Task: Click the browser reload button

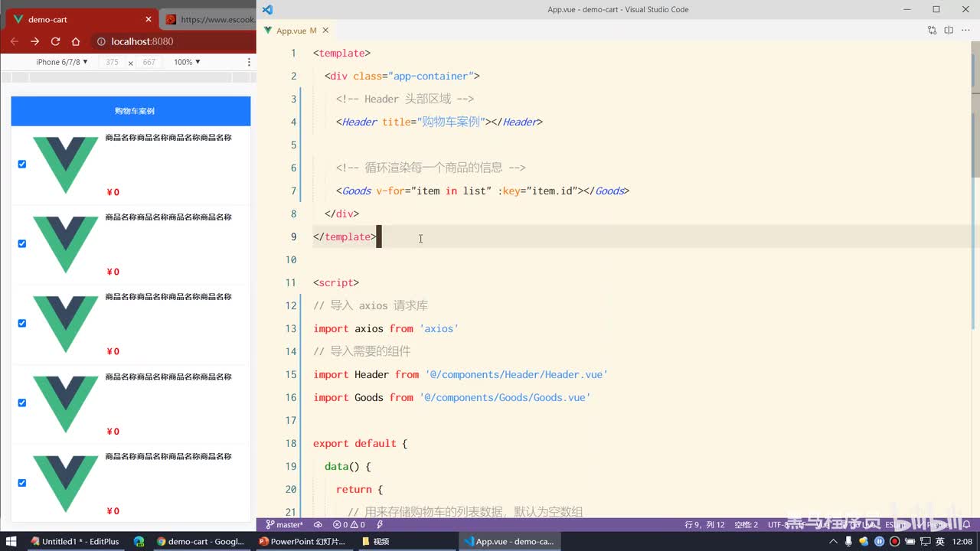Action: pos(55,41)
